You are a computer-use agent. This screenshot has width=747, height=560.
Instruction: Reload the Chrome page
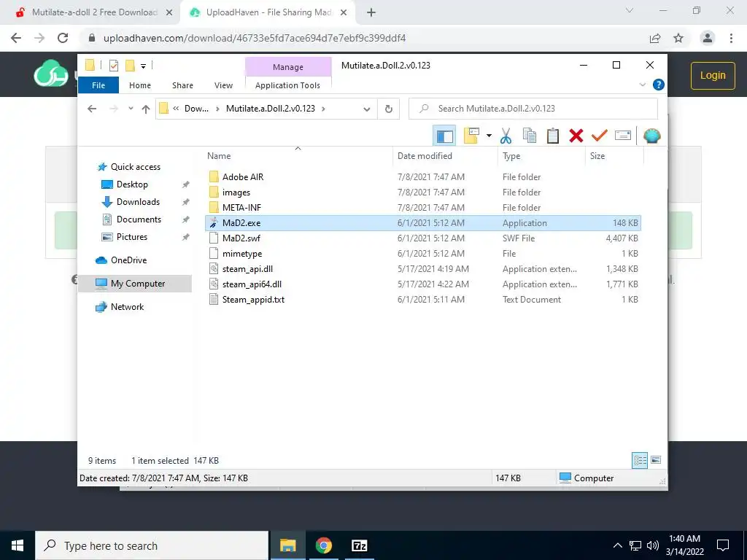click(x=63, y=38)
